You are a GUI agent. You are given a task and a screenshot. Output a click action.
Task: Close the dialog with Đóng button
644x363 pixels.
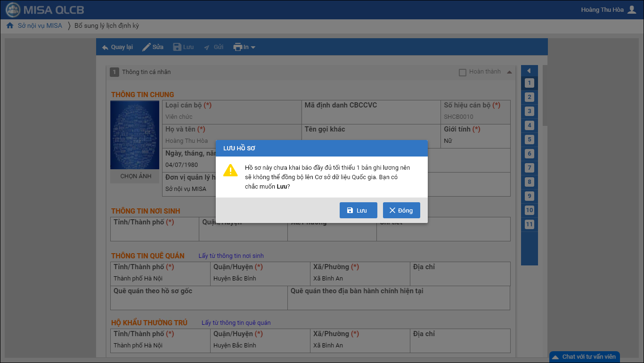(401, 210)
